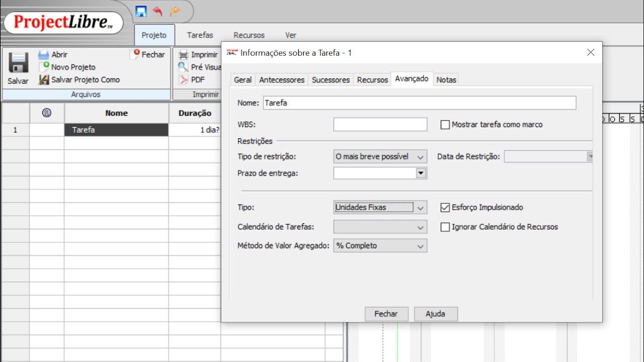Open the Calendário de Tarefas dropdown
Viewport: 644px width, 362px height.
click(x=380, y=227)
